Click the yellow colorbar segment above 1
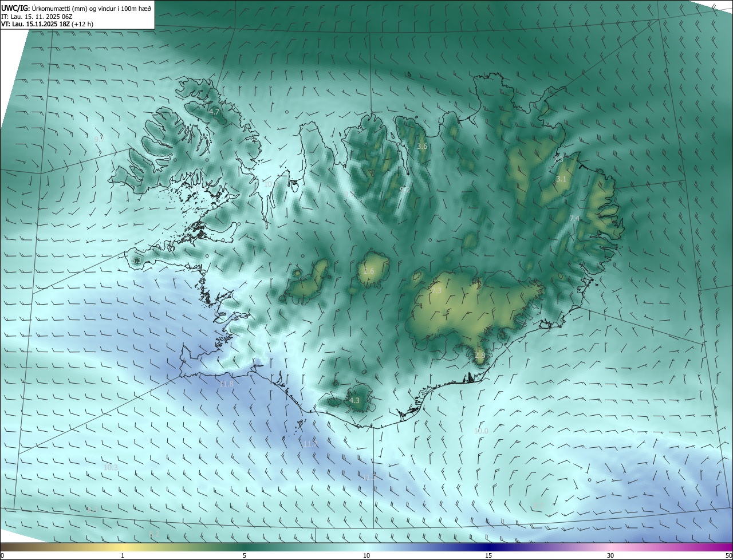Image resolution: width=733 pixels, height=560 pixels. (123, 547)
